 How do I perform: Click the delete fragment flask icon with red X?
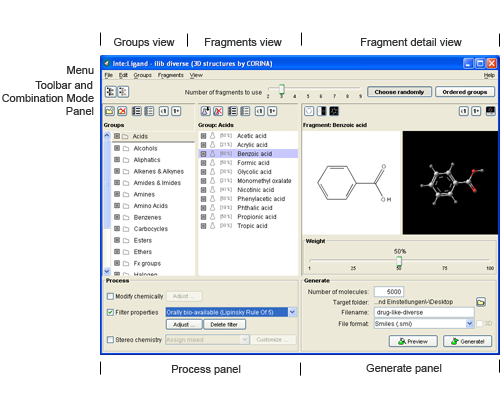tap(218, 111)
